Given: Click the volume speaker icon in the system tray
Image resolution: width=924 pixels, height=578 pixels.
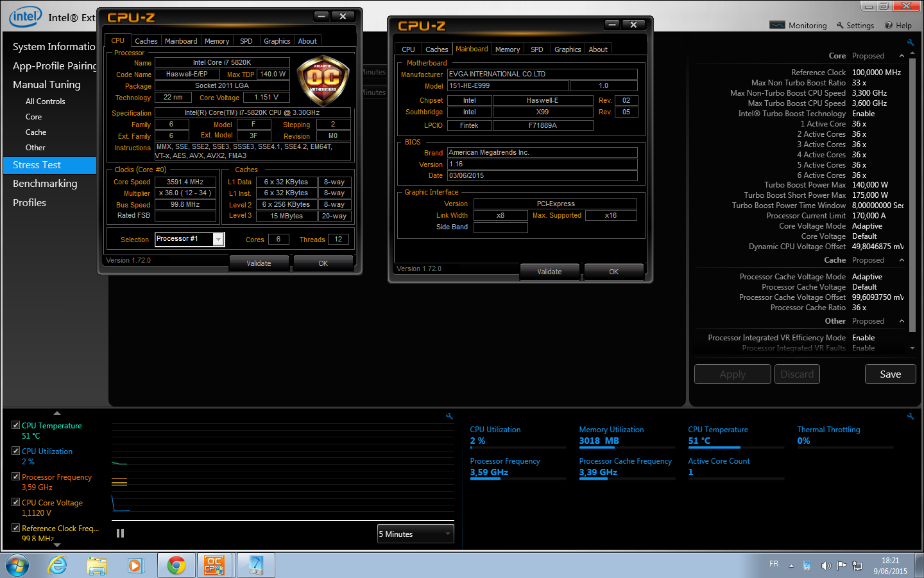Looking at the screenshot, I should coord(826,566).
